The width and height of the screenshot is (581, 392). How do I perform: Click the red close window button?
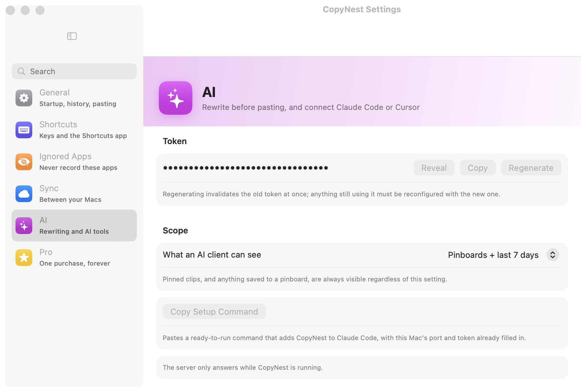(10, 10)
